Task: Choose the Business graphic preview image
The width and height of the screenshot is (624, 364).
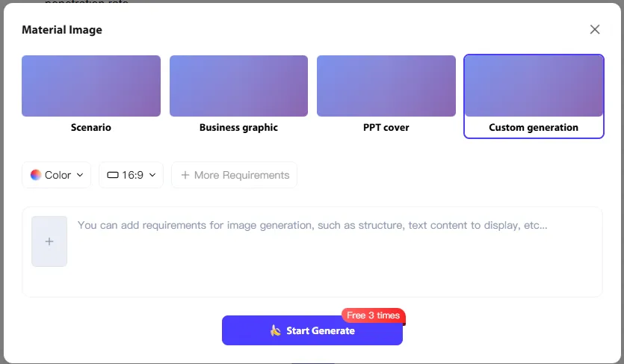Action: (238, 86)
